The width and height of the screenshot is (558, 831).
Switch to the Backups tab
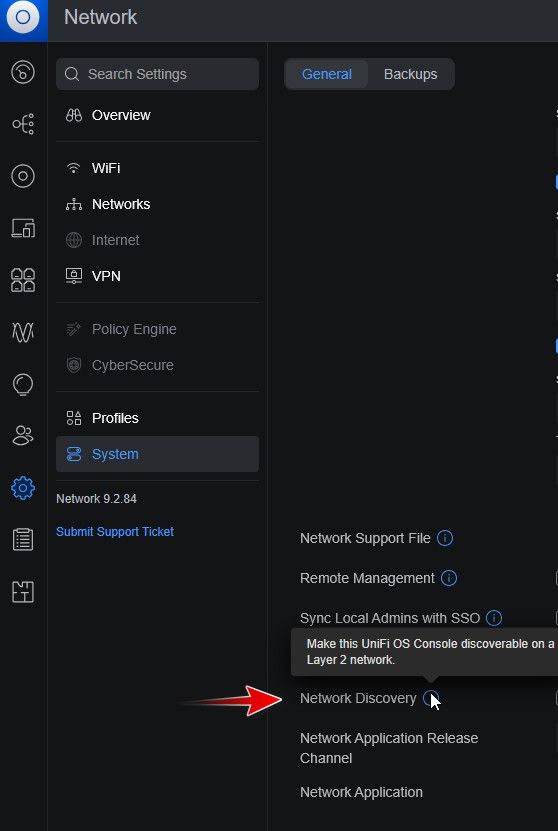(x=411, y=74)
